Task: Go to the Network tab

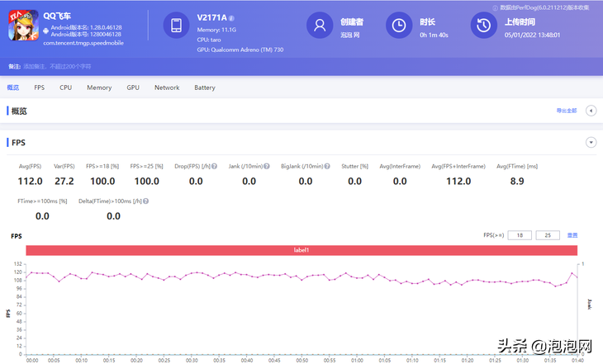Action: 167,87
